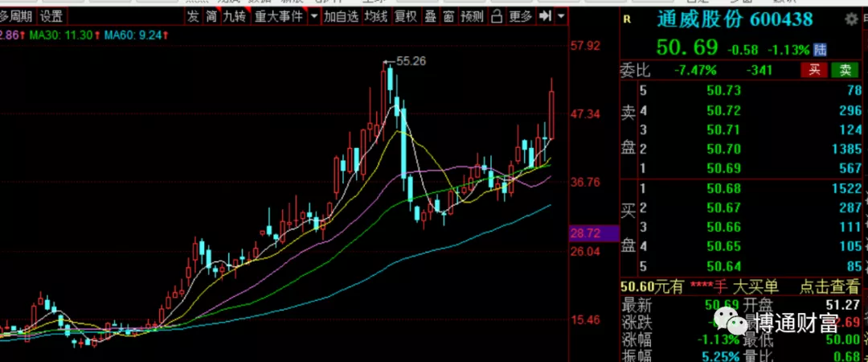Viewport: 868px width, 362px height.
Task: Click the 50.60元有 large order notice
Action: [652, 286]
